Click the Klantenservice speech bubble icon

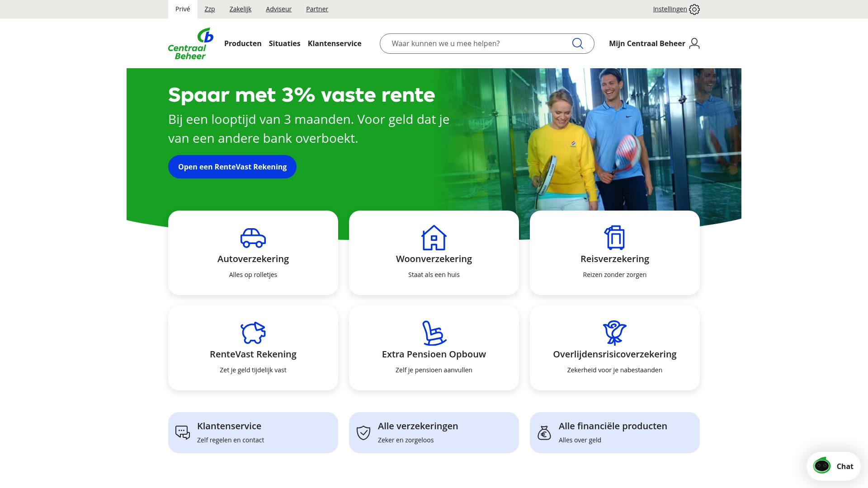pyautogui.click(x=182, y=432)
